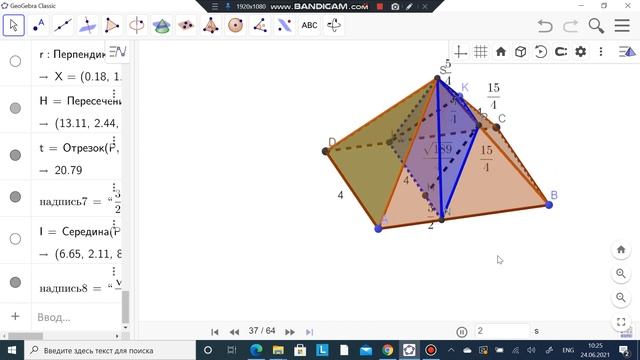Select the Rotate 3D graphics view tool
The image size is (640, 360).
click(x=334, y=25)
